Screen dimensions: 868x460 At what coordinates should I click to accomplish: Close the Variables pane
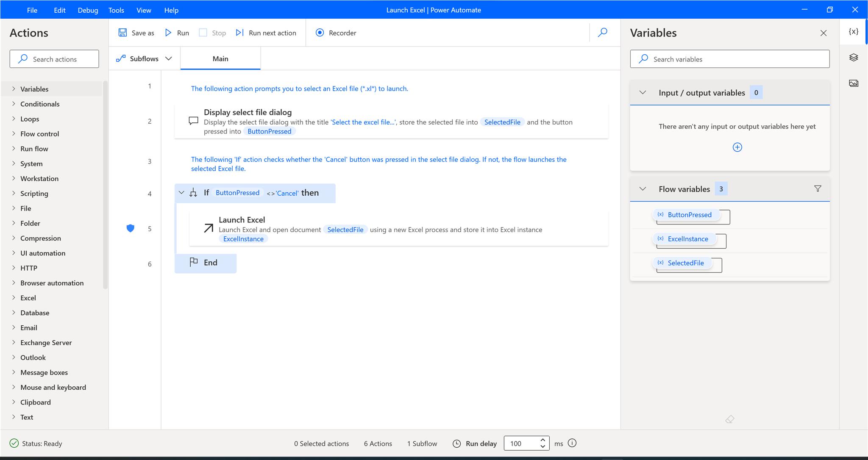point(823,33)
